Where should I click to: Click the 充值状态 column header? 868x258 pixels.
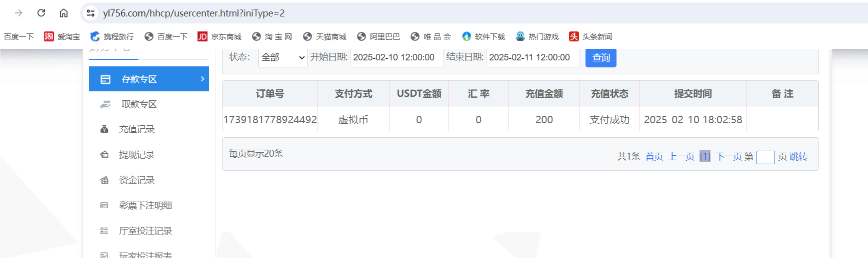[x=609, y=94]
